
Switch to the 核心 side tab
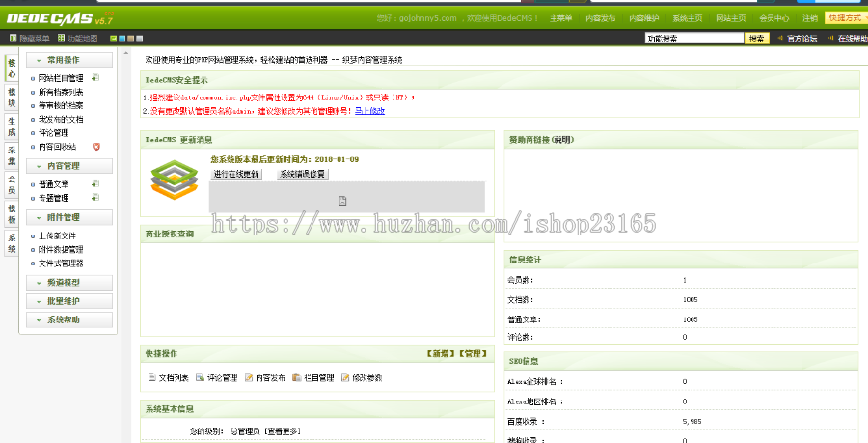pyautogui.click(x=12, y=69)
